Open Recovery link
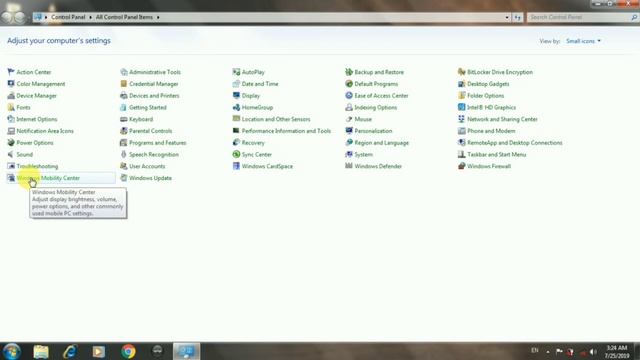 tap(253, 143)
